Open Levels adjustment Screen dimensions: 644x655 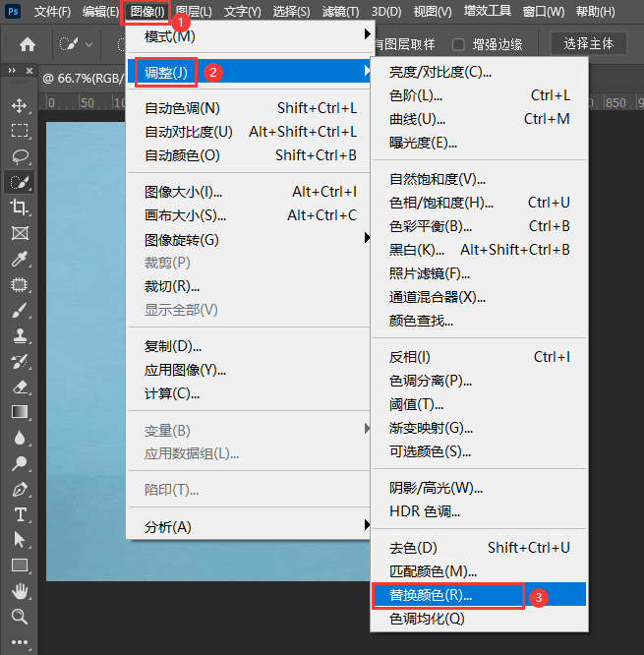click(480, 95)
